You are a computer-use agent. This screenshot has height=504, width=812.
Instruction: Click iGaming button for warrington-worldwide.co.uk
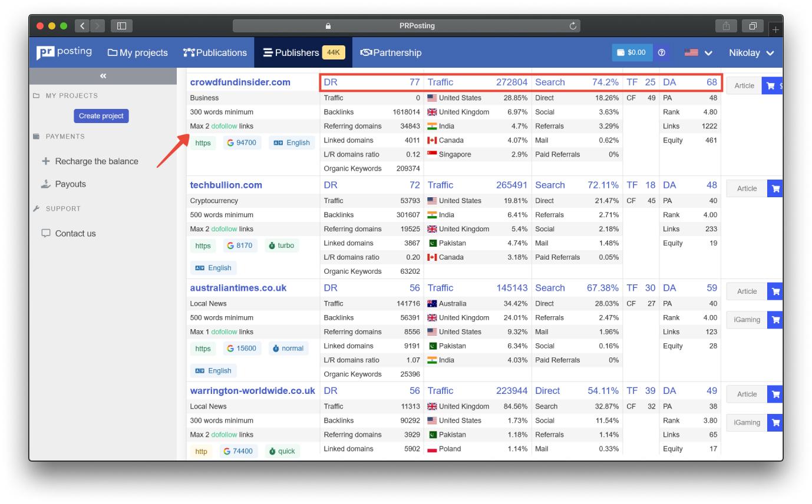[x=747, y=422]
